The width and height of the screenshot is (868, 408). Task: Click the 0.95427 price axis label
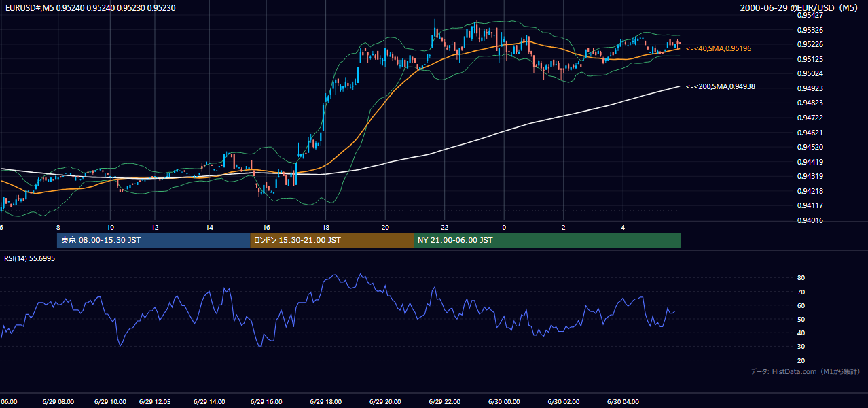(x=810, y=15)
